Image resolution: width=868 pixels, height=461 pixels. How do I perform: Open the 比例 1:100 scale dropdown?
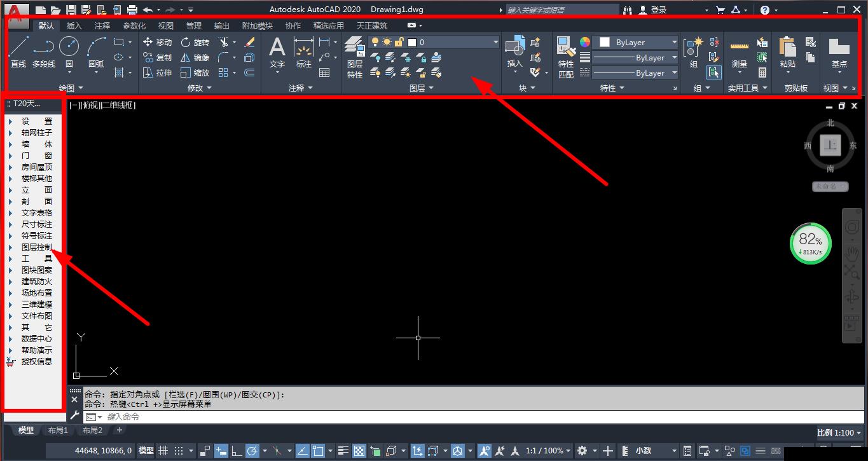838,432
